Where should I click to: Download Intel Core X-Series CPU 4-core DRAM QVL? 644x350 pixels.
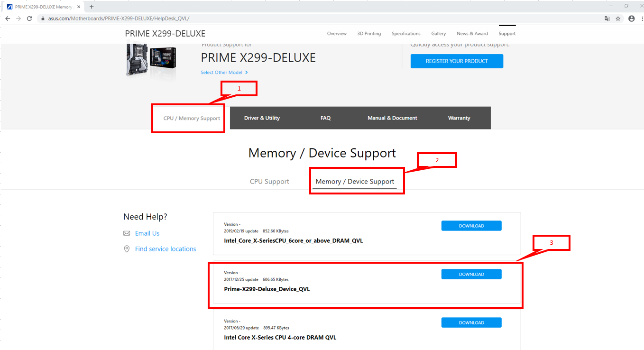[471, 322]
